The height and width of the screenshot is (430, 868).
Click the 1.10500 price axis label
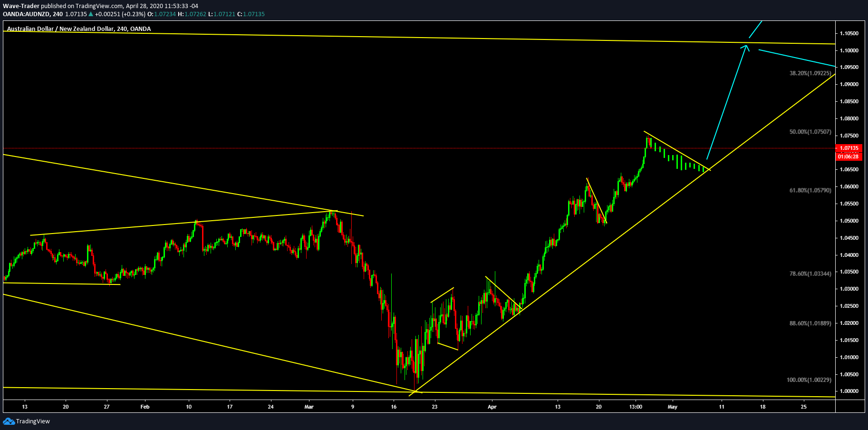[x=849, y=33]
